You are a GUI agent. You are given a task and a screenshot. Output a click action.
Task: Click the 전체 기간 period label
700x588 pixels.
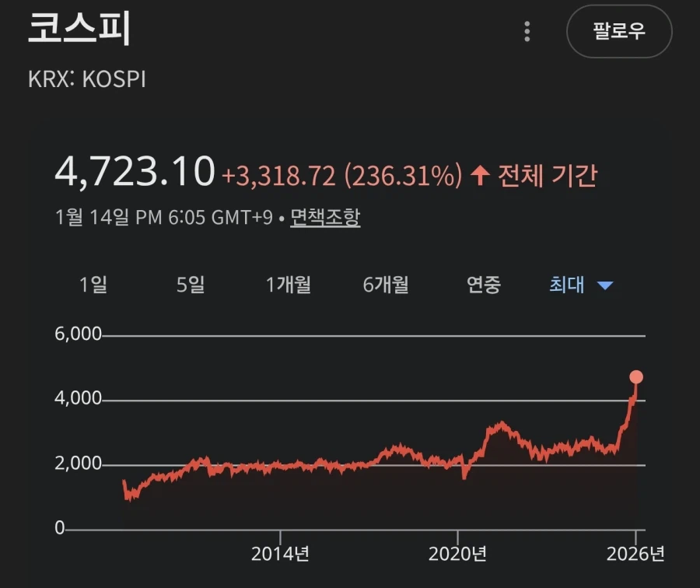pos(547,176)
